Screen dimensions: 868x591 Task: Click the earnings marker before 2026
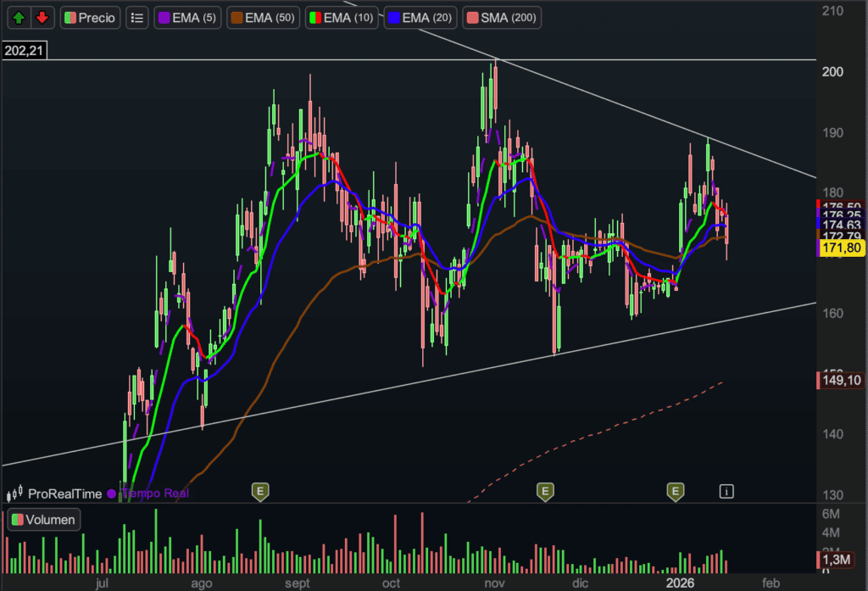coord(676,491)
